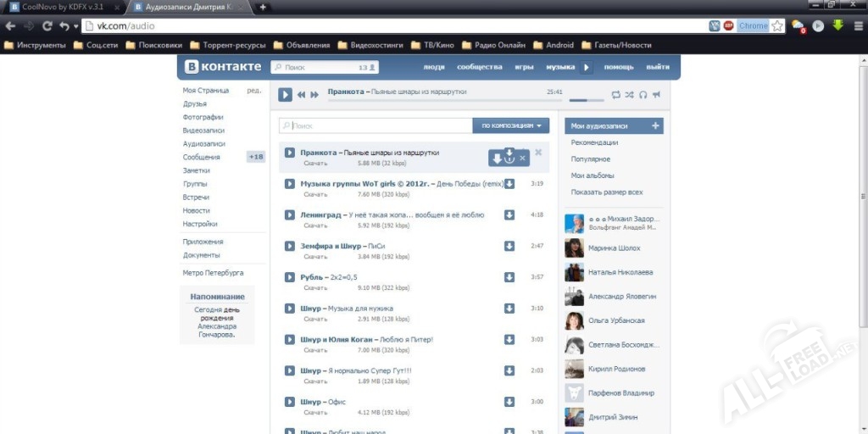Adjust the player volume slider
This screenshot has height=434, width=868.
point(585,100)
